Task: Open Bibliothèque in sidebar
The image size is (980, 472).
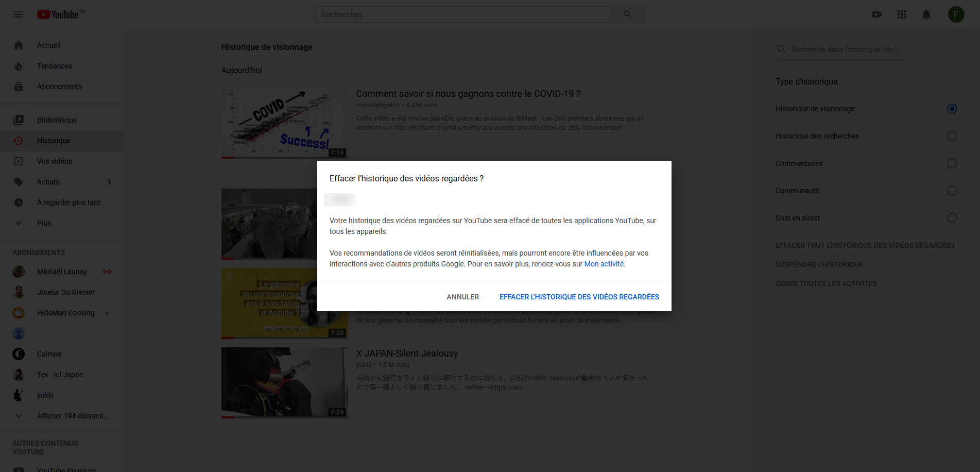Action: [62, 120]
